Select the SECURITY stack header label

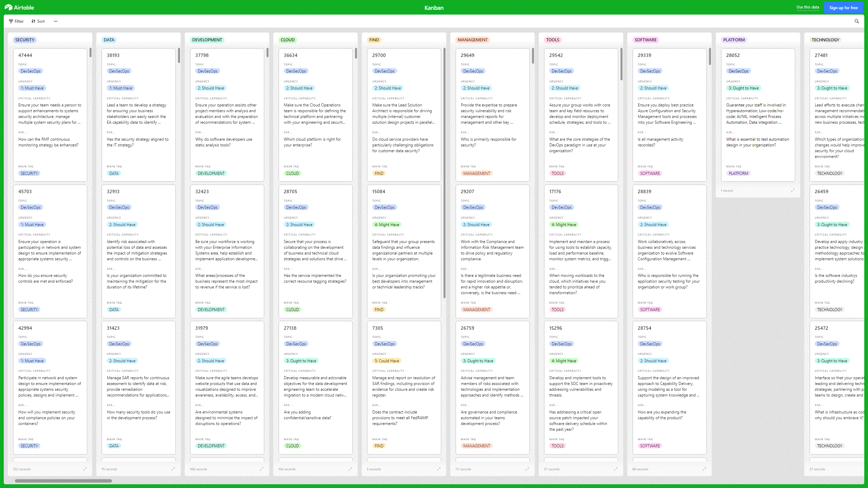(x=25, y=40)
